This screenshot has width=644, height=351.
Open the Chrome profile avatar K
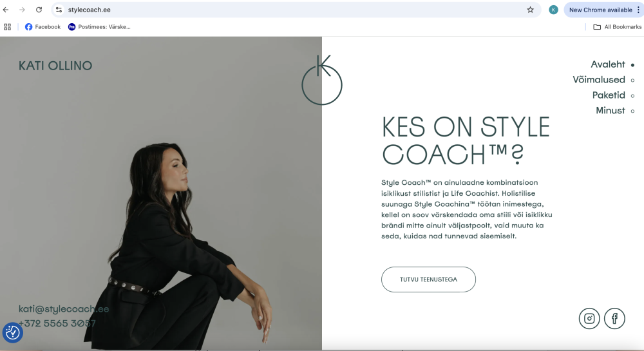(553, 10)
